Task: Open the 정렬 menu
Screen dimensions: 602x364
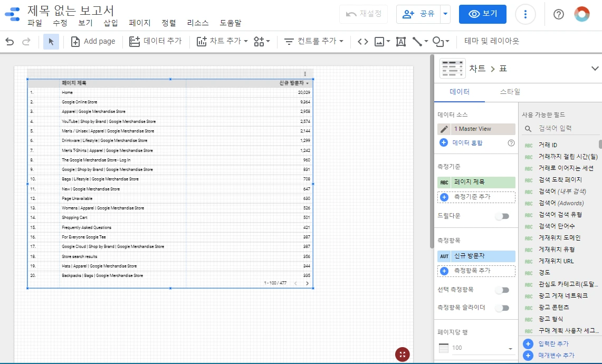Action: [x=168, y=23]
